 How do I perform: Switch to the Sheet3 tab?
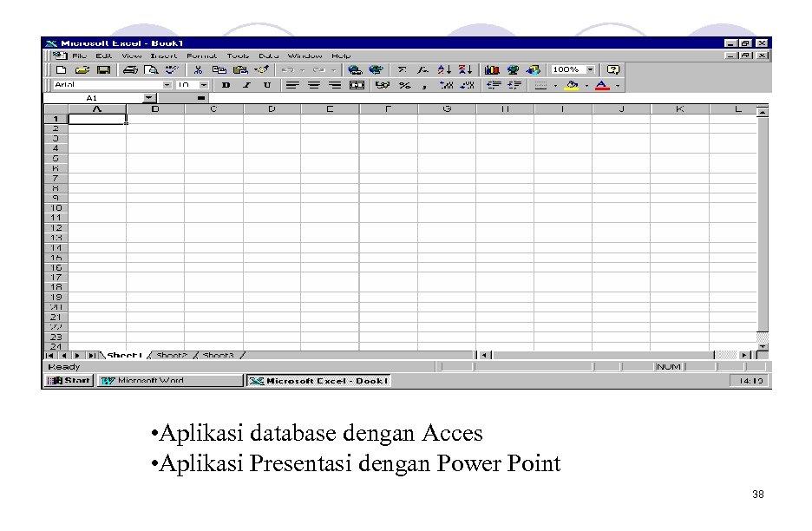[218, 356]
